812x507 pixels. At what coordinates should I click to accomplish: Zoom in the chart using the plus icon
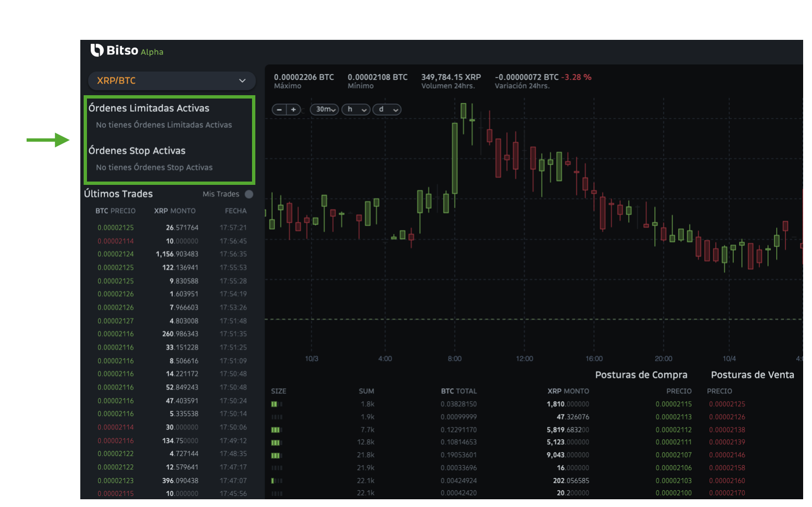point(293,109)
